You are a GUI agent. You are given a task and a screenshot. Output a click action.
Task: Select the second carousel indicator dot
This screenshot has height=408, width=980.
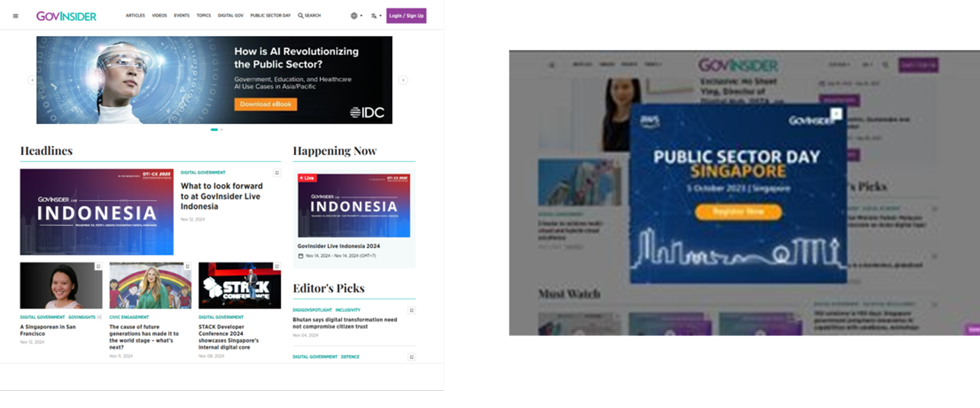tap(222, 130)
